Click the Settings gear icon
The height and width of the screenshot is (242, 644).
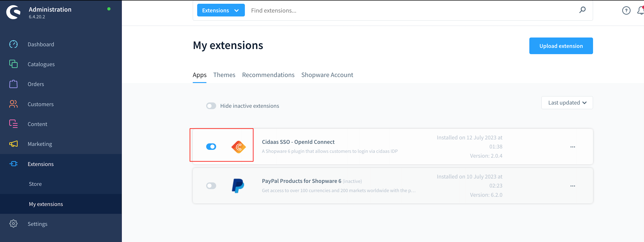pos(13,224)
